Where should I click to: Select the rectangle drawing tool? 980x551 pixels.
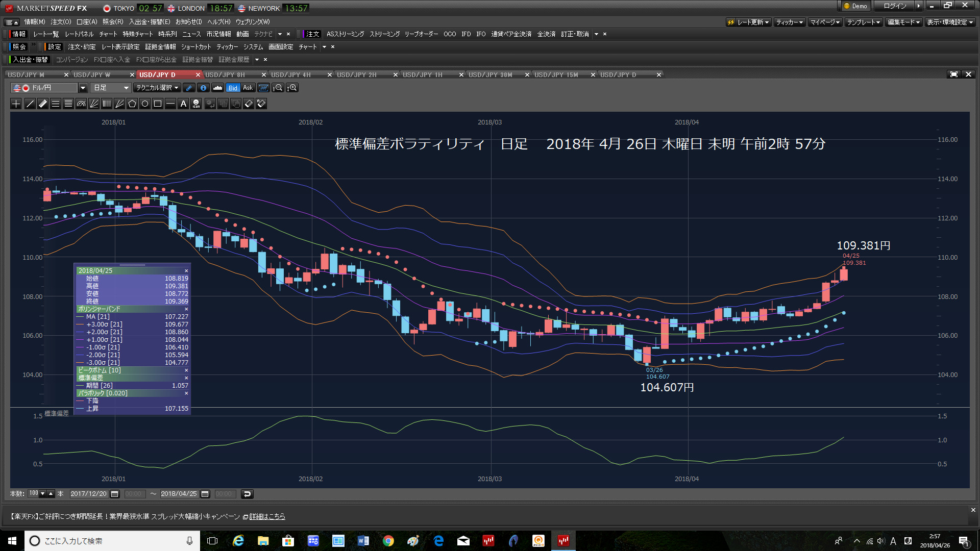pyautogui.click(x=158, y=104)
